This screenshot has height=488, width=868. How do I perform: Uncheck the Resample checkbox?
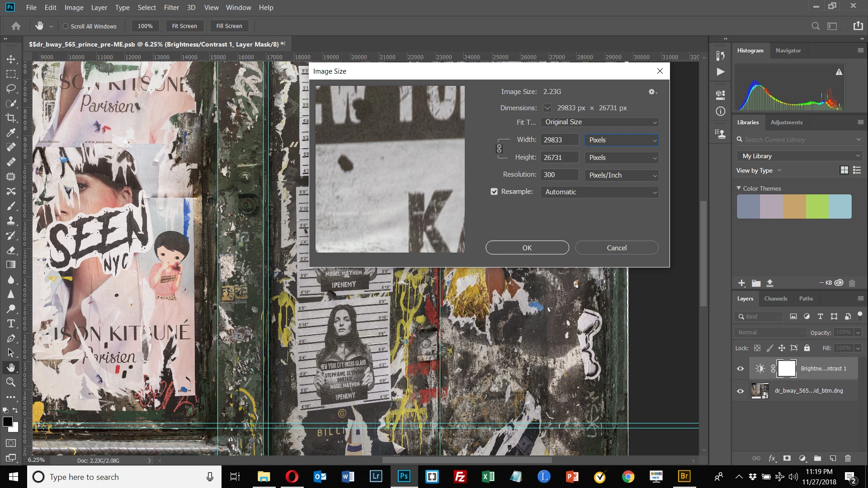494,192
